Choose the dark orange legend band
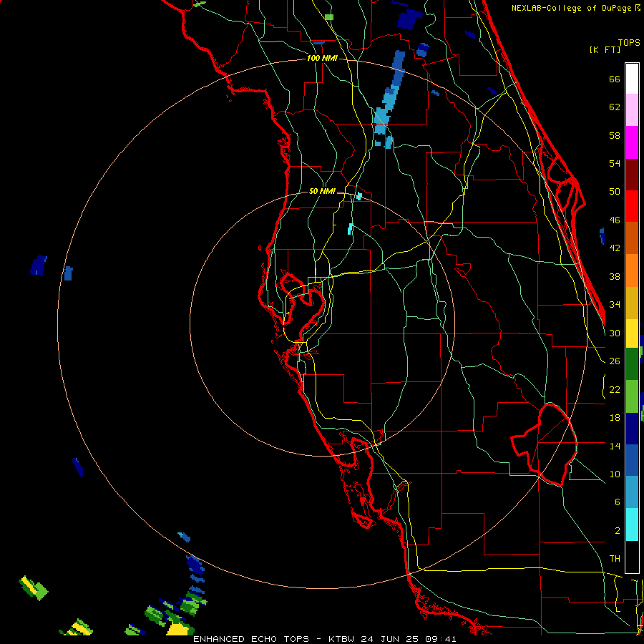This screenshot has height=644, width=644. point(632,238)
